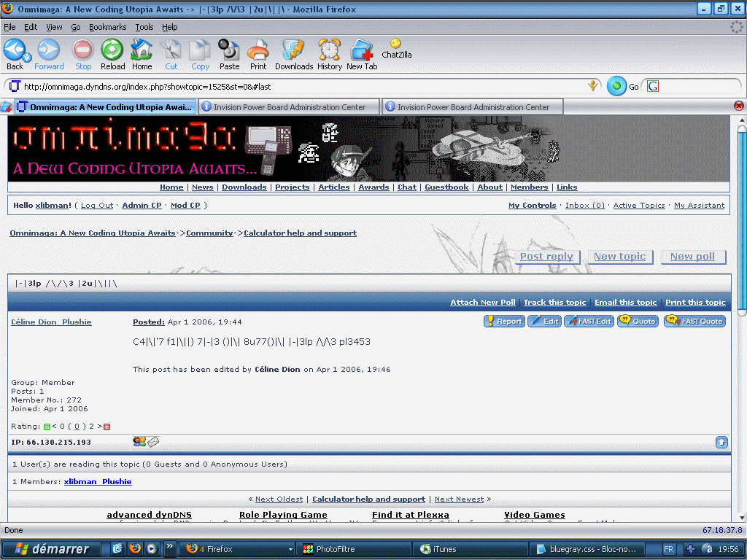This screenshot has height=560, width=747.
Task: Click the FR language indicator in the tray
Action: (668, 549)
